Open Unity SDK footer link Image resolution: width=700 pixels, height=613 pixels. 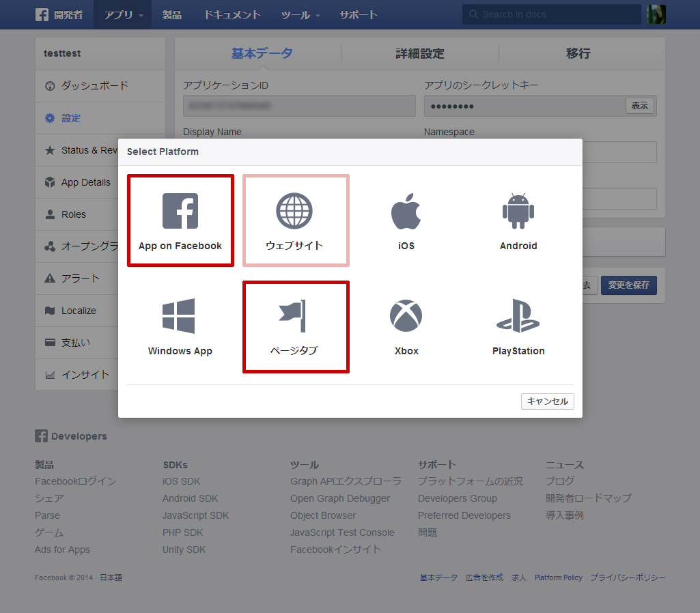(x=184, y=550)
